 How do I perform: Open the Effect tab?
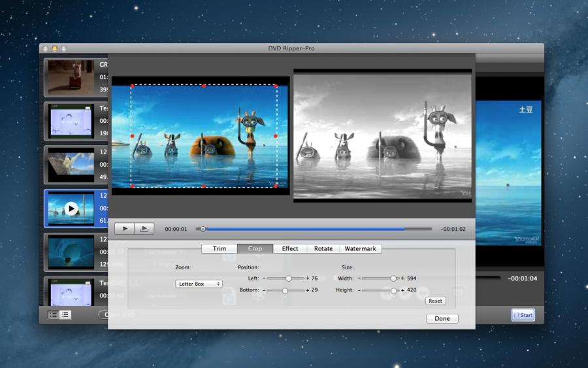click(x=290, y=248)
